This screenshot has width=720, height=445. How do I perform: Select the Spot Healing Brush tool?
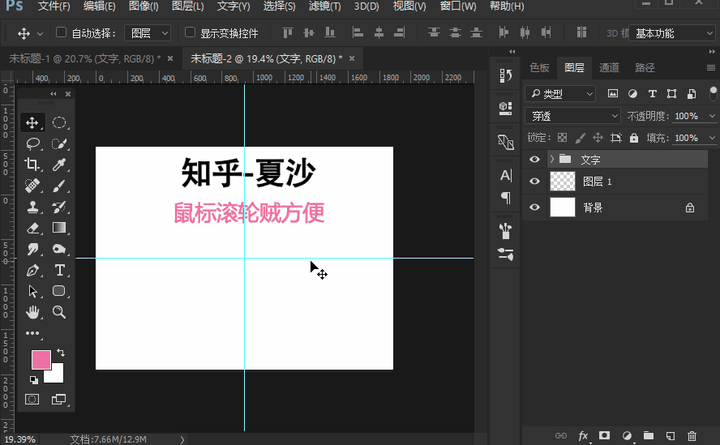(32, 186)
